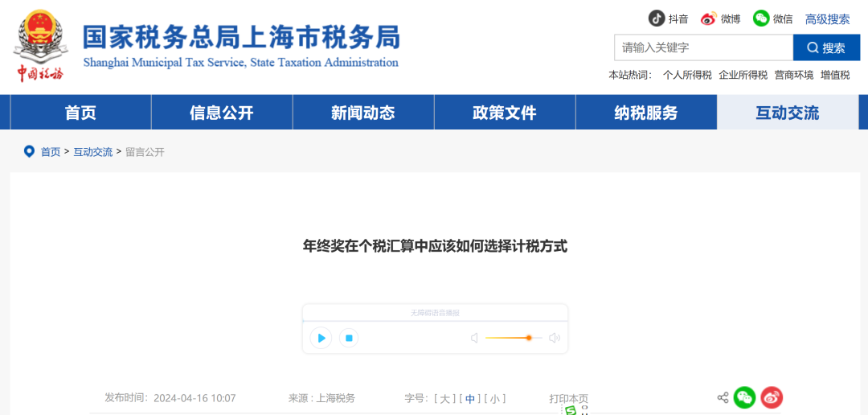The image size is (868, 415).
Task: Open 高级搜索 advanced search link
Action: [827, 19]
